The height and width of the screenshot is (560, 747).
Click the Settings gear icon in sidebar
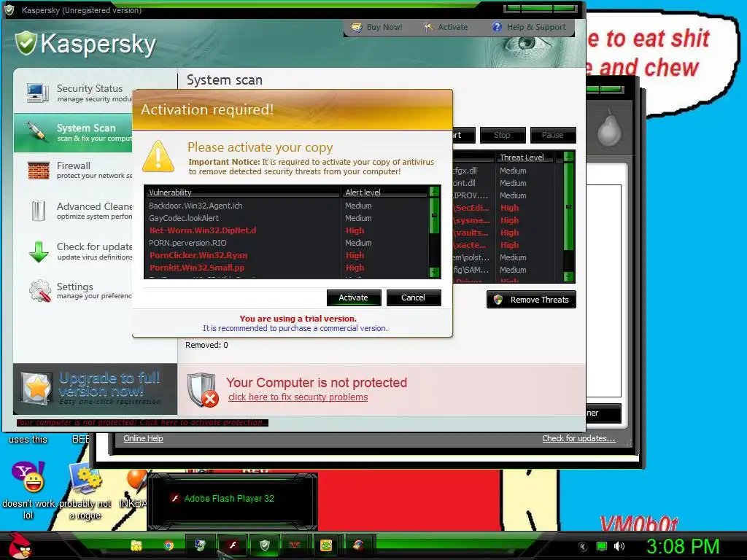tap(39, 290)
